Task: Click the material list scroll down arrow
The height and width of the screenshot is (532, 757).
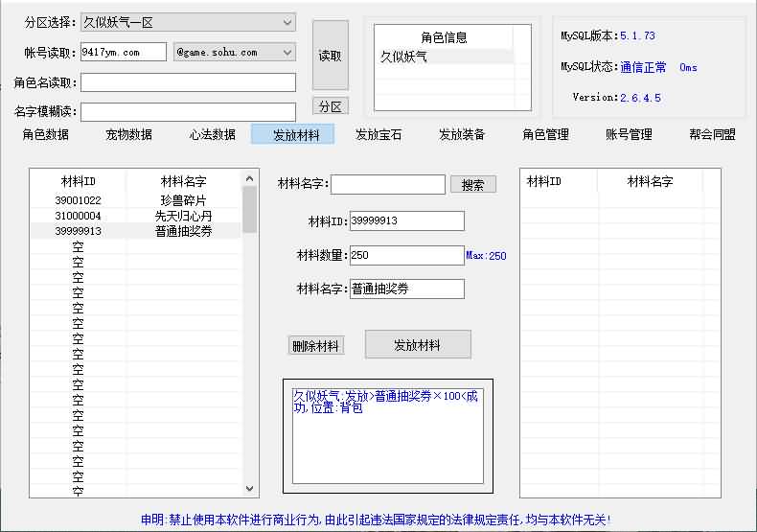Action: coord(249,488)
